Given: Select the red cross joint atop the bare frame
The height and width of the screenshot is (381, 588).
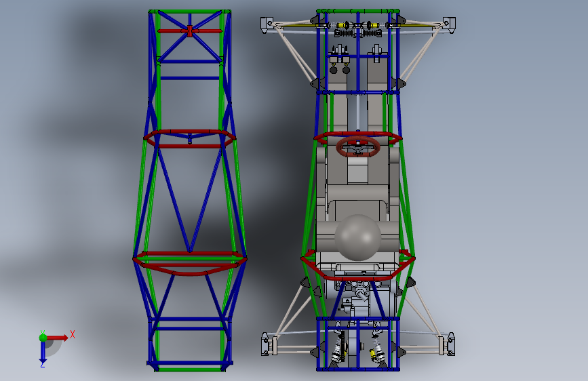Looking at the screenshot, I should [190, 31].
